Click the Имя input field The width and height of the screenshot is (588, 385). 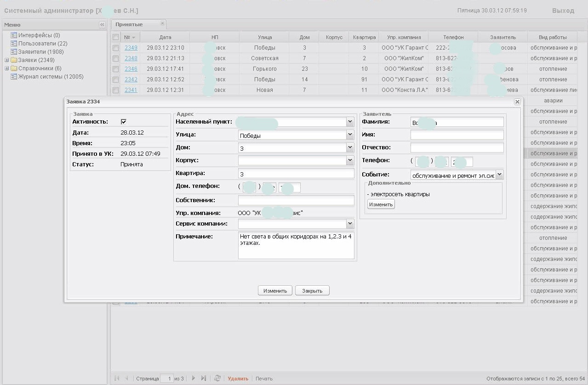tap(457, 135)
